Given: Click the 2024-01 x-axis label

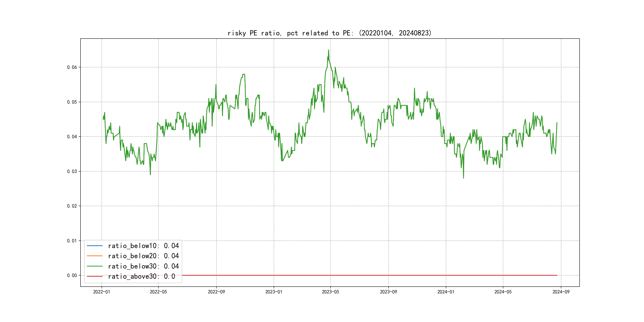Looking at the screenshot, I should (x=446, y=292).
